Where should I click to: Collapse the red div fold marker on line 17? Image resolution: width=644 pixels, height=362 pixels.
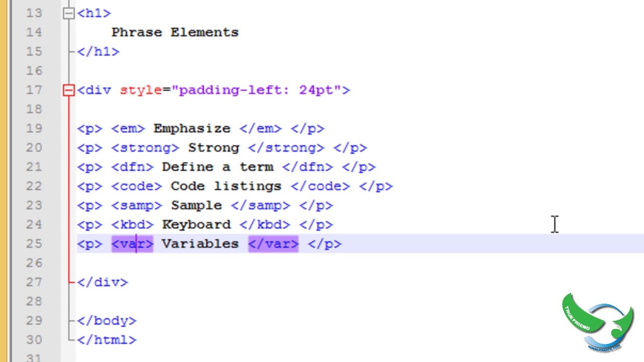(x=69, y=90)
